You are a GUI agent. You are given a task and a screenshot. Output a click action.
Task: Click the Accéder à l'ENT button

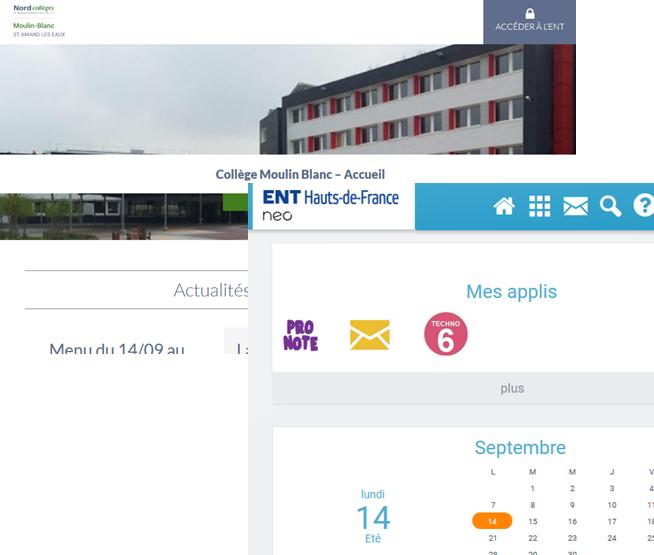click(x=530, y=22)
